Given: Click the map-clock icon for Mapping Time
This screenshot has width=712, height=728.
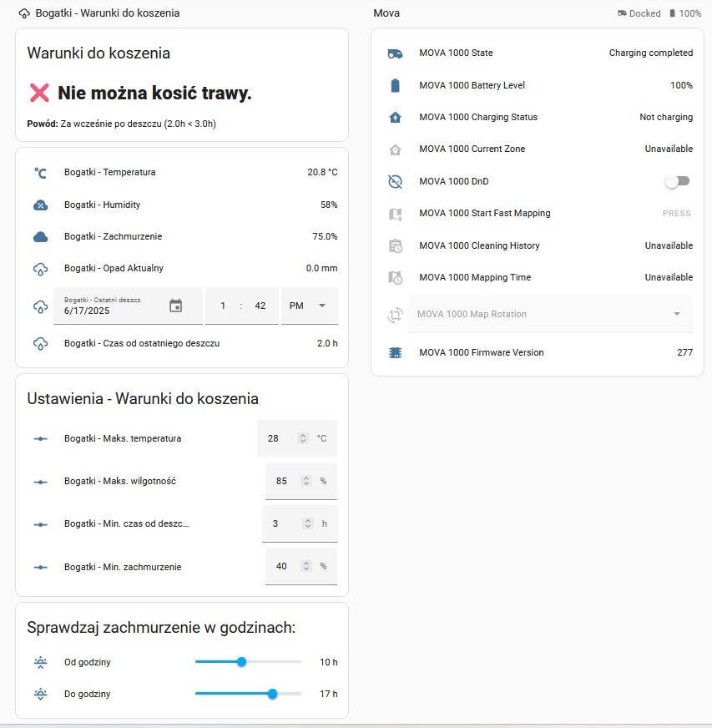Looking at the screenshot, I should [x=395, y=278].
